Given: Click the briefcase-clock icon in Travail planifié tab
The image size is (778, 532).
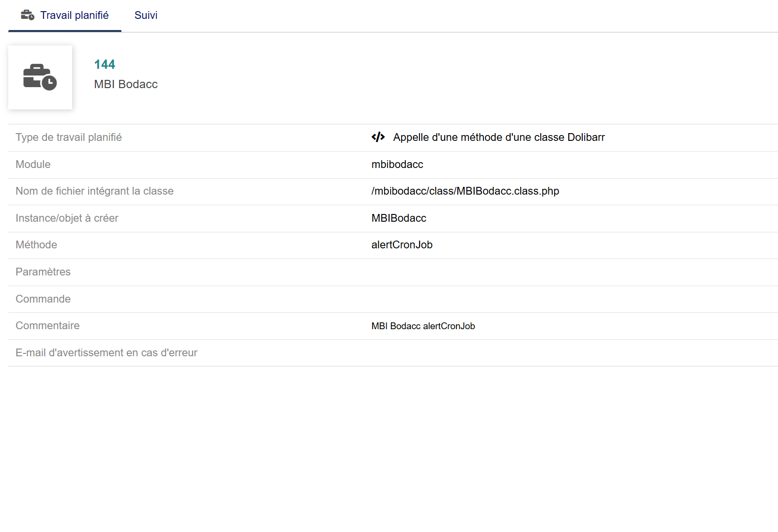Looking at the screenshot, I should pos(28,15).
